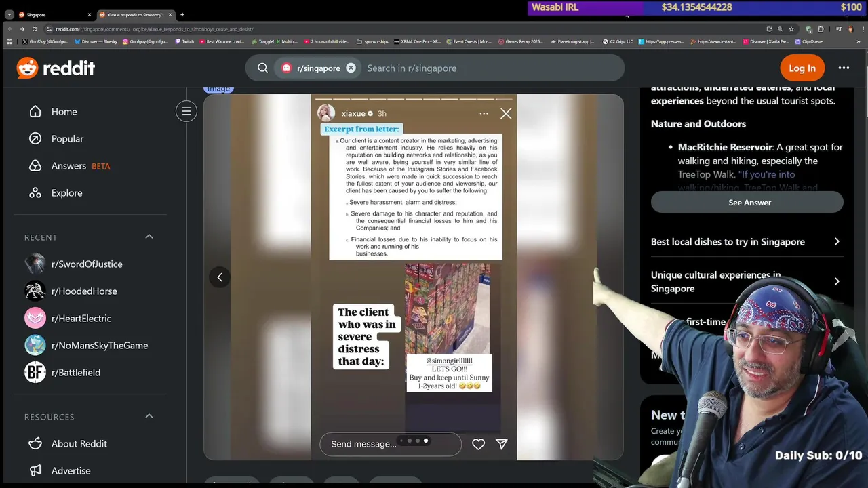The width and height of the screenshot is (868, 488).
Task: Click the MacRitchie Reservoir text
Action: coord(726,147)
